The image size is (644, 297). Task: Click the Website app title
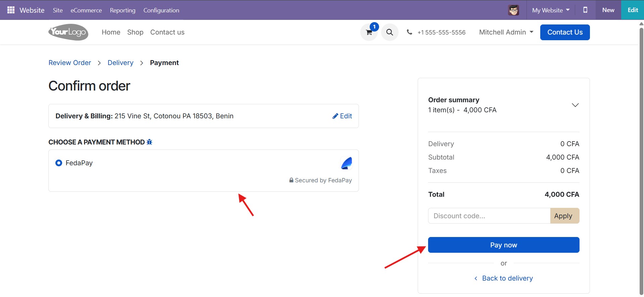[x=32, y=10]
